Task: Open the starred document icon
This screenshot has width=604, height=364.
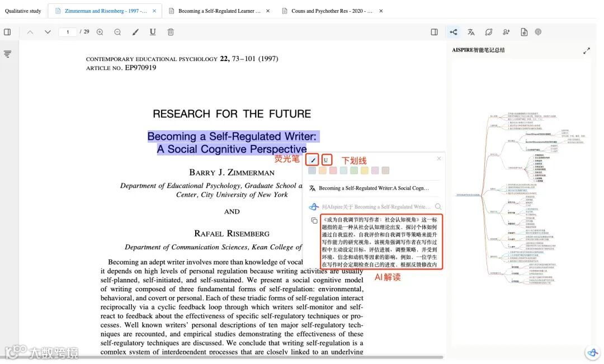Action: 524,32
